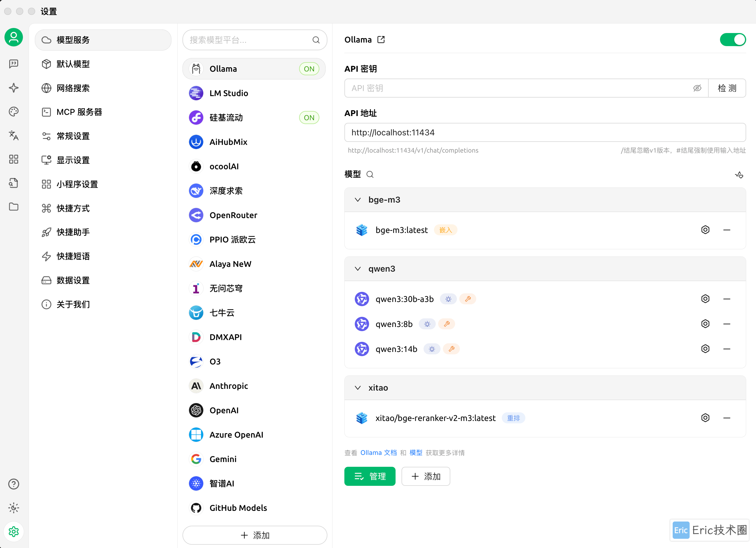The height and width of the screenshot is (548, 756).
Task: Select 硅基流动 provider
Action: pyautogui.click(x=254, y=118)
